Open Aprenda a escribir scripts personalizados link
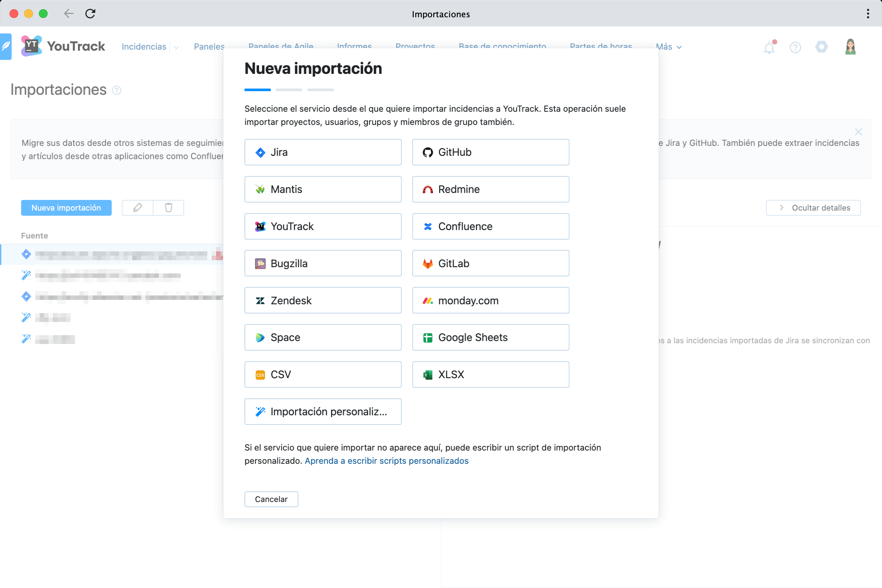882x588 pixels. pyautogui.click(x=386, y=461)
